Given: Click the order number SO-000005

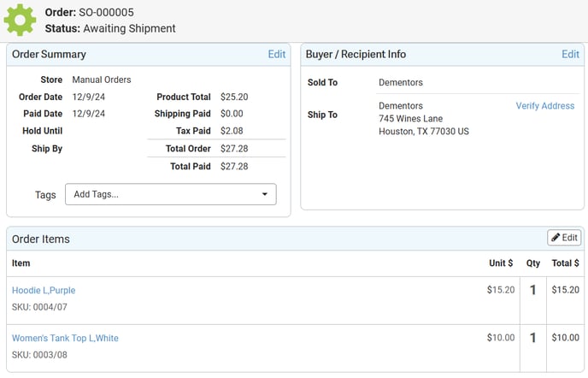Looking at the screenshot, I should tap(106, 12).
